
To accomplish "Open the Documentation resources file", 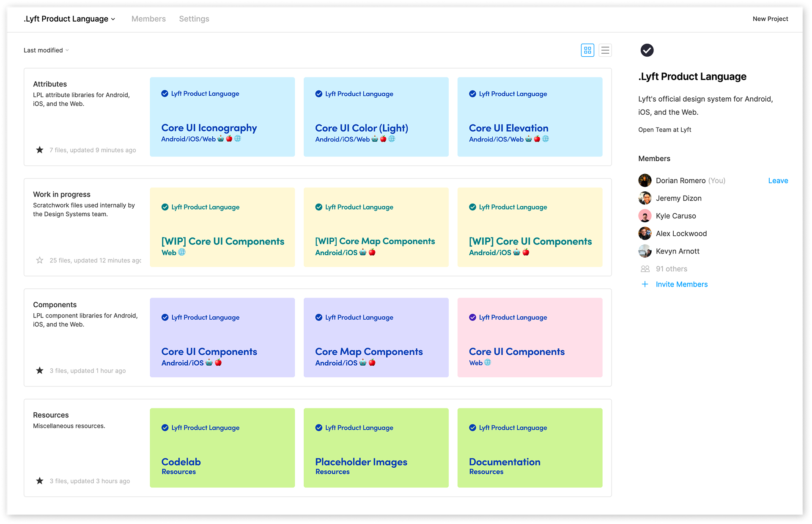I will pyautogui.click(x=530, y=448).
